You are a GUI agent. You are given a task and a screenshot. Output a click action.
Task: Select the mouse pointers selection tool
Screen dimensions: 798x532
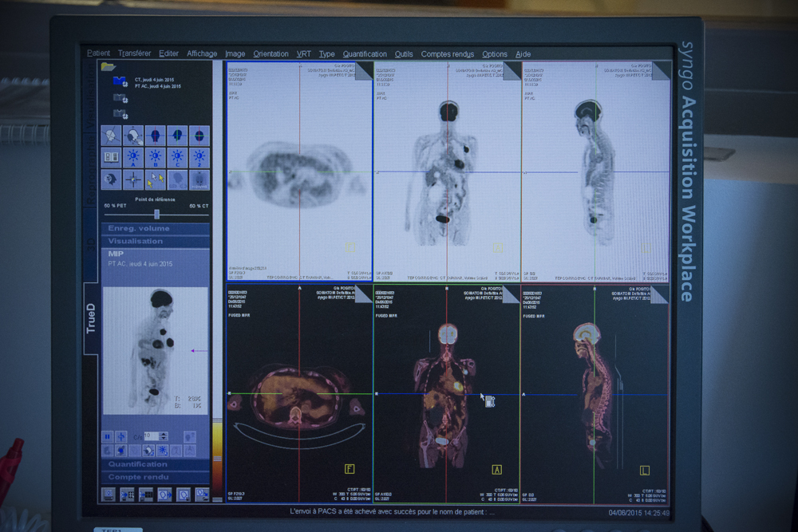click(x=156, y=179)
